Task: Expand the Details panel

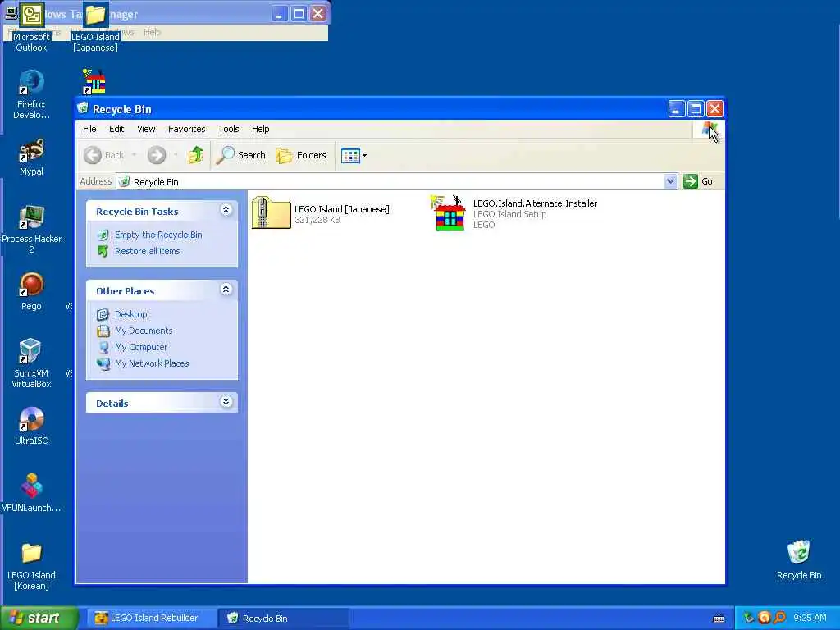Action: click(x=226, y=402)
